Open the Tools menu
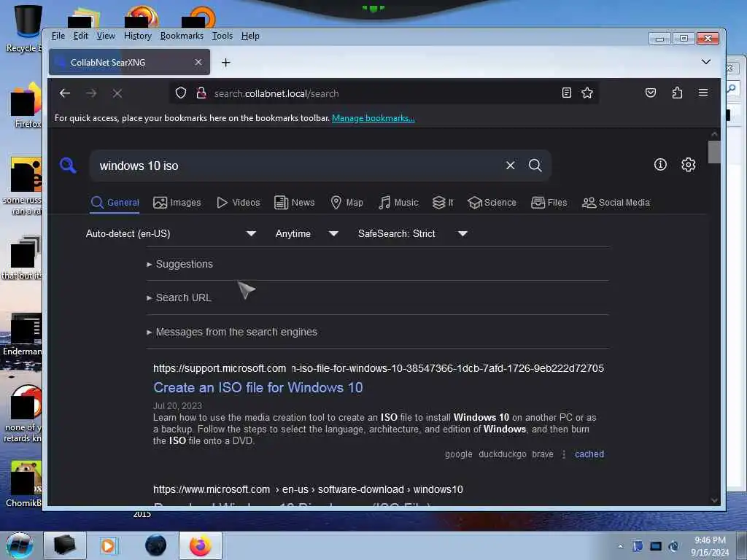747x560 pixels. (222, 36)
